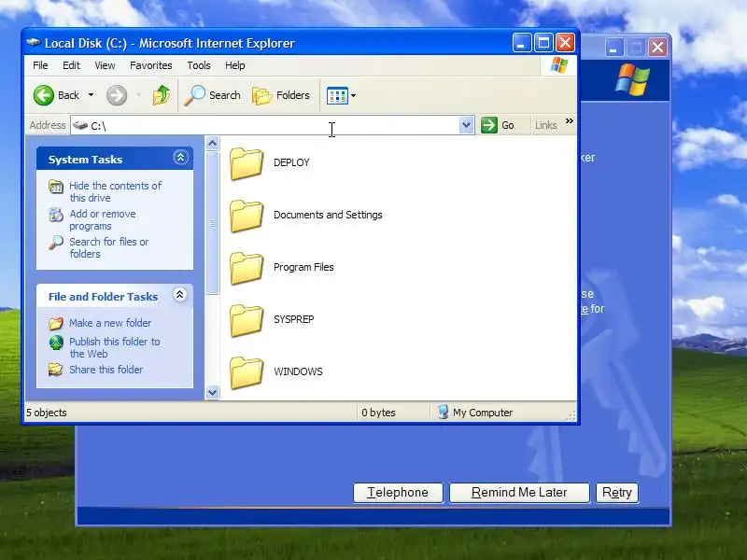Click the 5 objects status bar text
This screenshot has height=560, width=747.
pyautogui.click(x=46, y=413)
